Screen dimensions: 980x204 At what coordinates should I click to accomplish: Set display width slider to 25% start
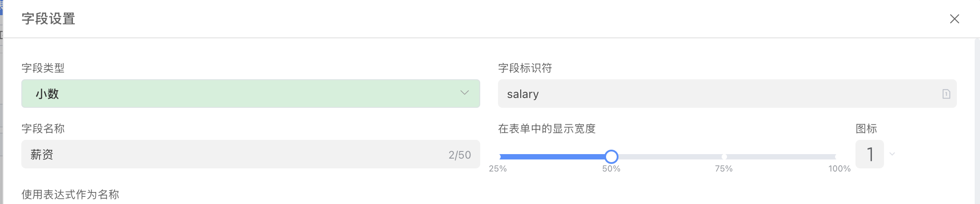[x=500, y=157]
